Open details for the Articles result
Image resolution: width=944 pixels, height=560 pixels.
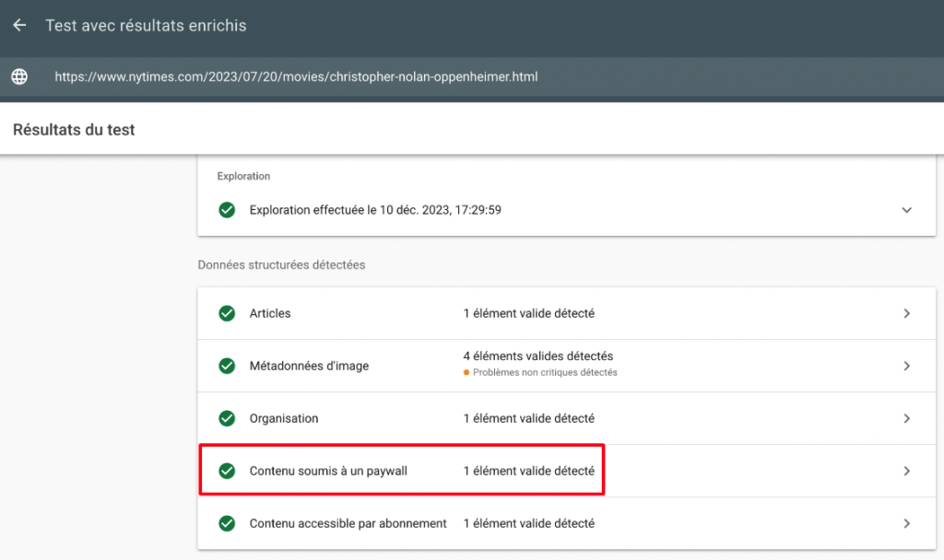906,313
